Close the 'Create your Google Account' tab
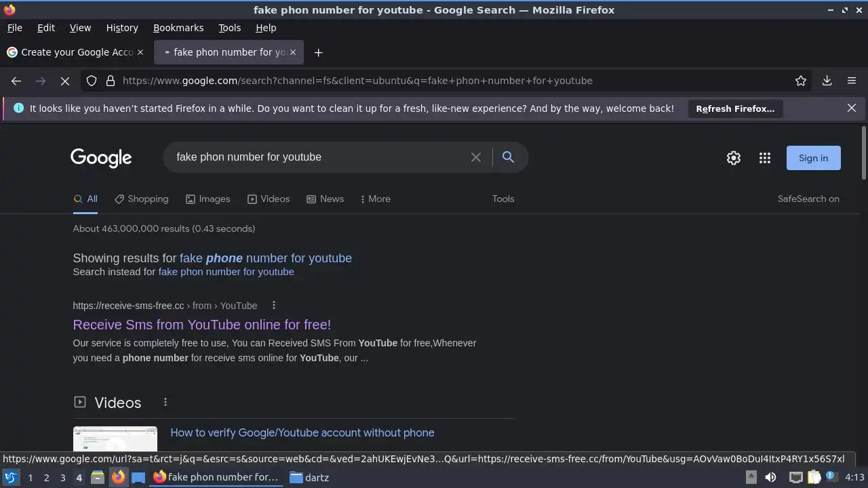 (140, 52)
